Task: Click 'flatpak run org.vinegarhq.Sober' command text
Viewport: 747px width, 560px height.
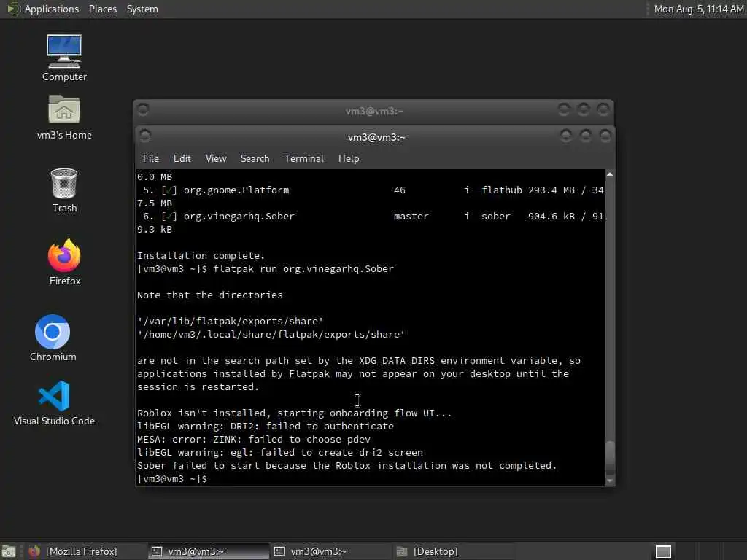Action: point(303,268)
